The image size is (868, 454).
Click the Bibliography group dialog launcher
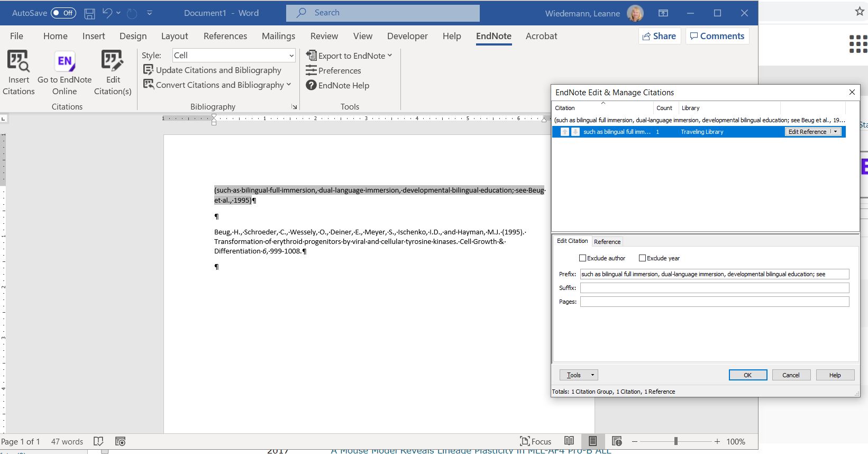click(294, 107)
